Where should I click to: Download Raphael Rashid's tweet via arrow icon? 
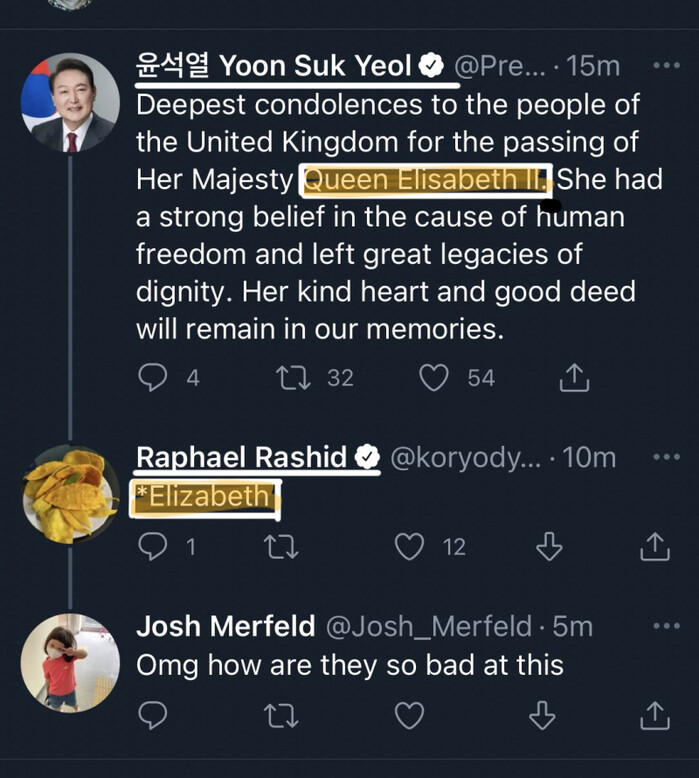click(550, 546)
